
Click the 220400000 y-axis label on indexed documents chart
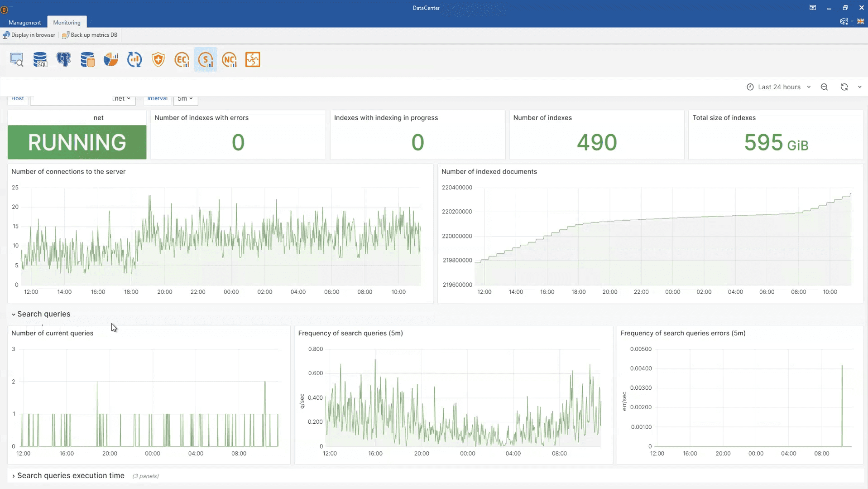pyautogui.click(x=457, y=188)
